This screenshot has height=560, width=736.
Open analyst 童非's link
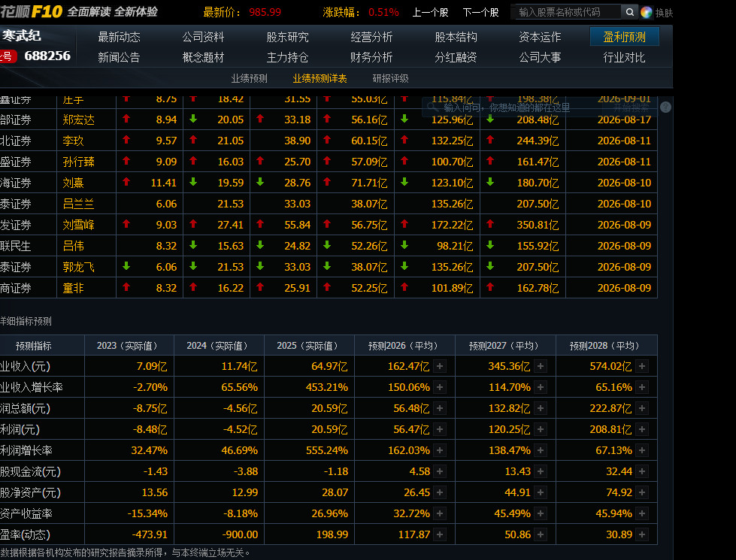(73, 288)
